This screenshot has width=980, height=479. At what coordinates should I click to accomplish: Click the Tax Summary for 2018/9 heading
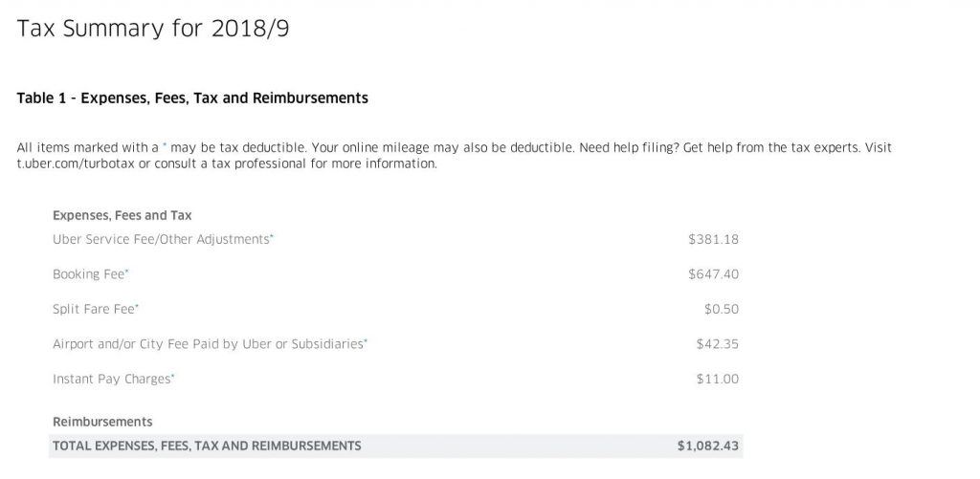click(152, 29)
